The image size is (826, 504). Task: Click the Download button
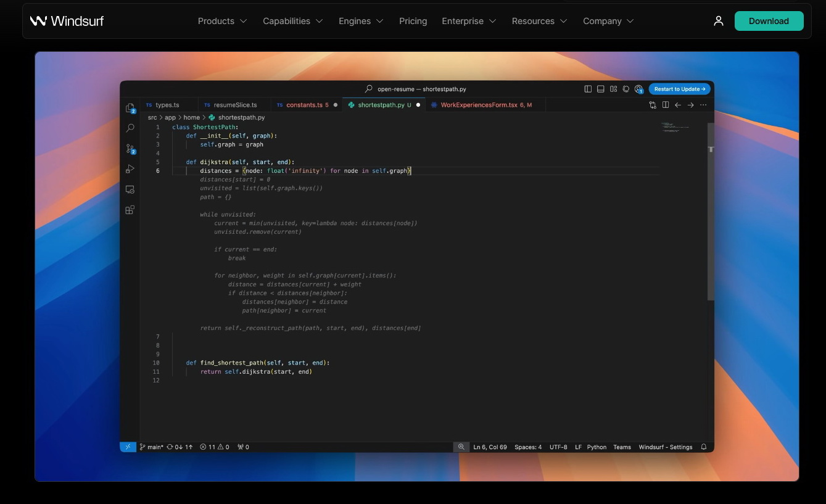point(769,21)
